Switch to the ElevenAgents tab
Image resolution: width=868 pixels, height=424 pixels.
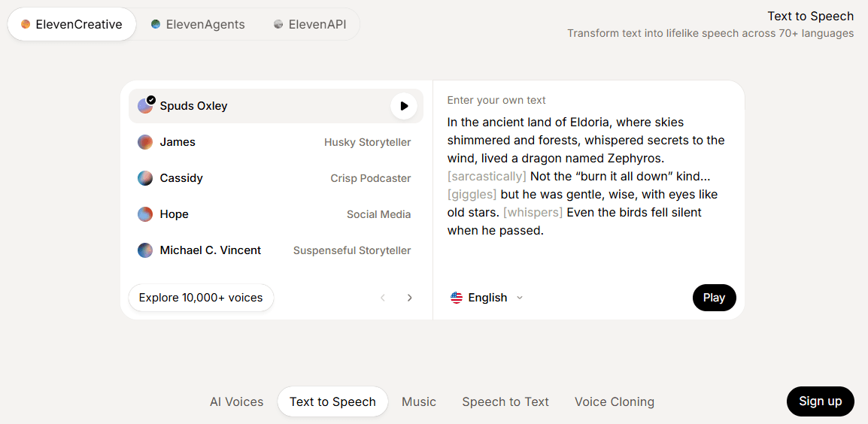198,24
